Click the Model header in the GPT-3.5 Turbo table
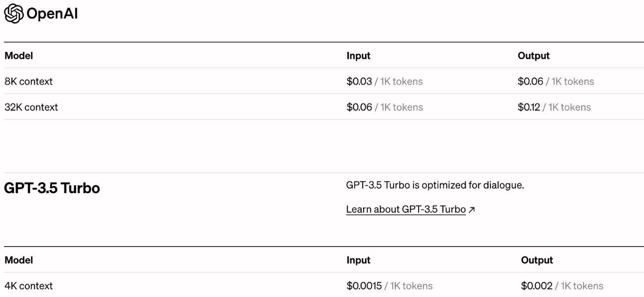Screen dimensions: 644x297 pos(18,259)
